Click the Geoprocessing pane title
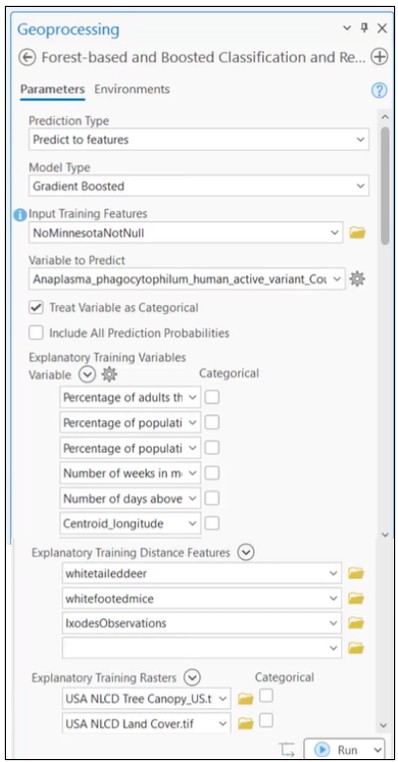Image resolution: width=398 pixels, height=762 pixels. click(68, 30)
